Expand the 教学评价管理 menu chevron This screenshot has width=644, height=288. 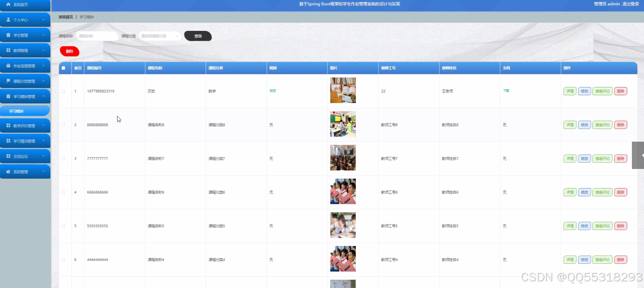pyautogui.click(x=43, y=125)
